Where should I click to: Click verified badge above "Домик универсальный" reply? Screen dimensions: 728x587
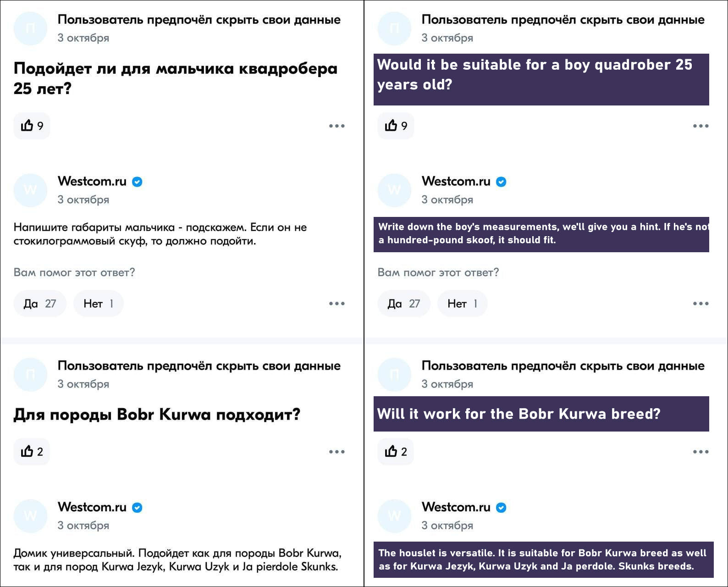(137, 508)
